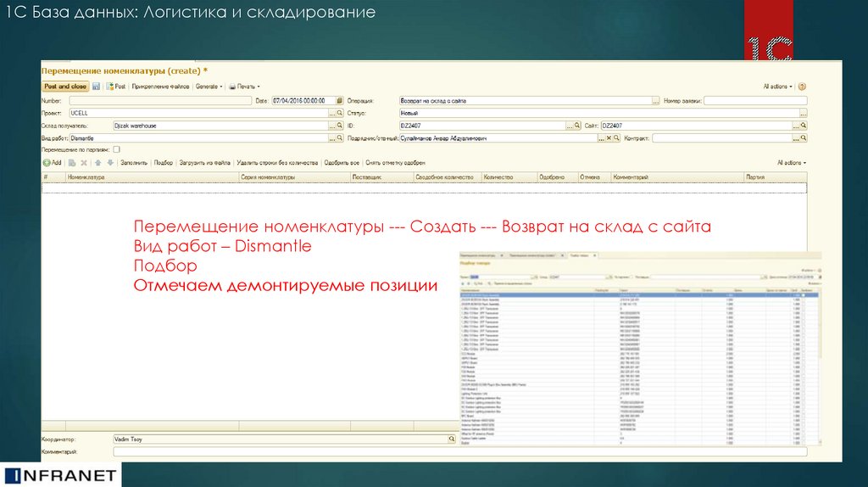
Task: Click the Одобрить все button
Action: pos(342,163)
